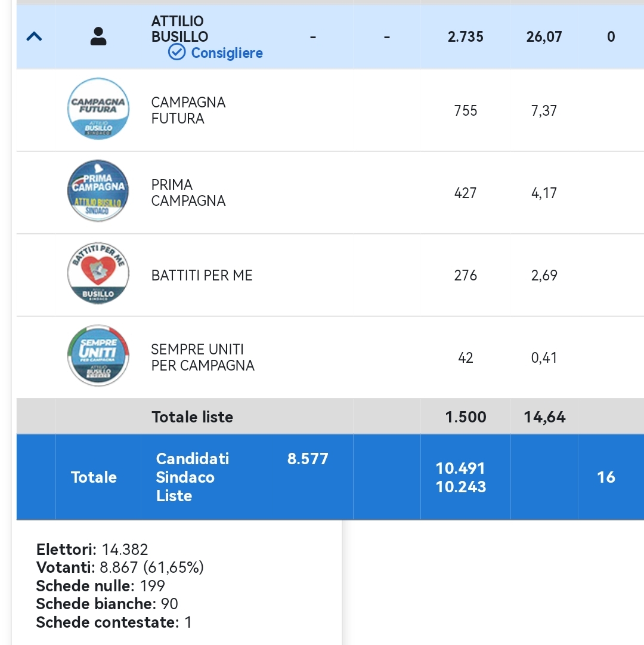
Task: Click the Candidati Sindaco total 8.577
Action: [308, 459]
